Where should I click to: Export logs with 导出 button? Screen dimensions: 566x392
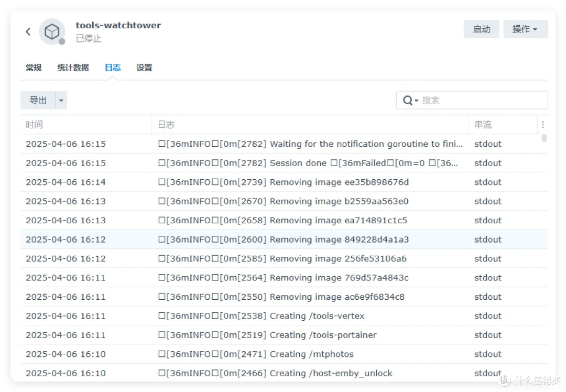(x=38, y=100)
